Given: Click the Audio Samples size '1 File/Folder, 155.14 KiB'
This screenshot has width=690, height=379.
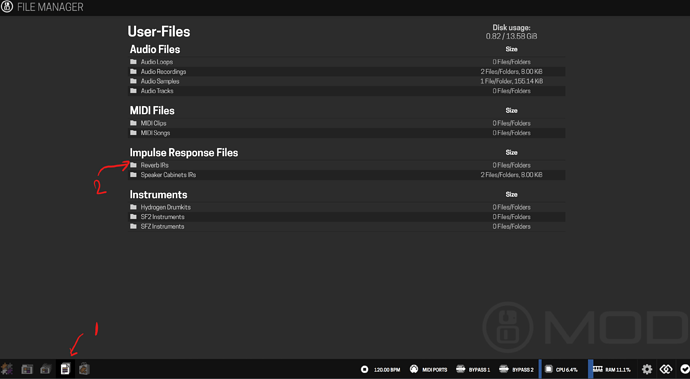Looking at the screenshot, I should pyautogui.click(x=511, y=81).
